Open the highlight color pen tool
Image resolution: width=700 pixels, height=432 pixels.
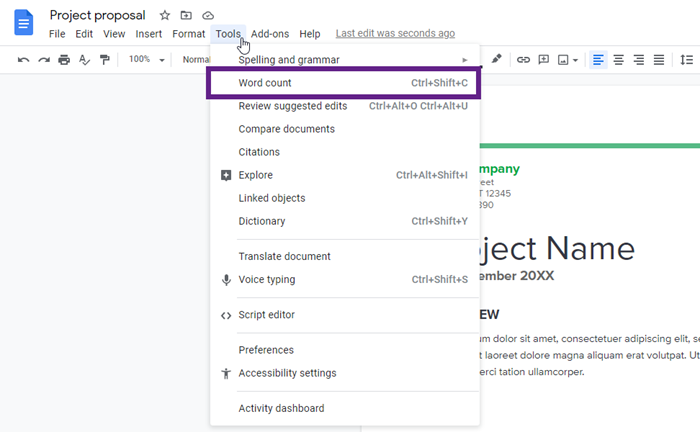tap(496, 59)
